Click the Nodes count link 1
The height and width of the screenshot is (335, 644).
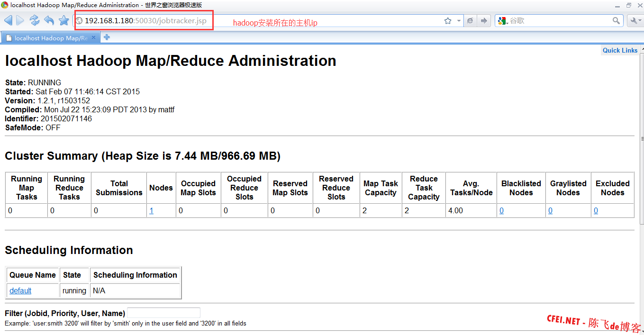pyautogui.click(x=151, y=211)
